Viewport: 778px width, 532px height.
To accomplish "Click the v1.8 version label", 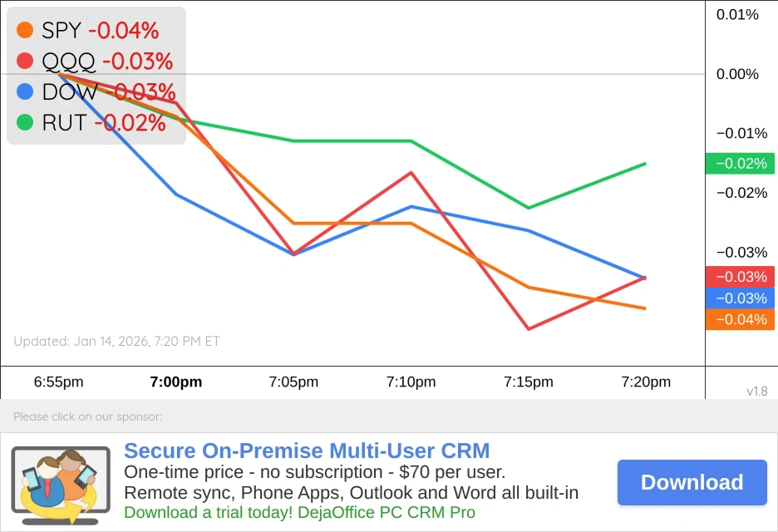I will [757, 391].
